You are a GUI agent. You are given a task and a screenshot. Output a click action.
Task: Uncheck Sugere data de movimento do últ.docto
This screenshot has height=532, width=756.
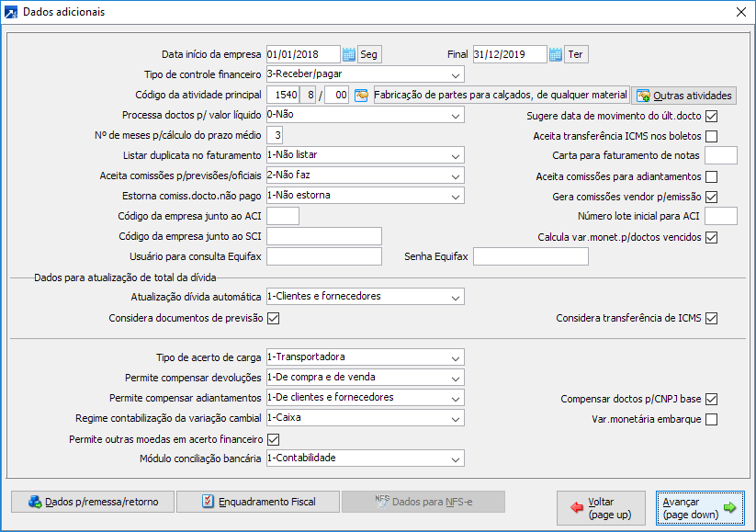pos(711,117)
